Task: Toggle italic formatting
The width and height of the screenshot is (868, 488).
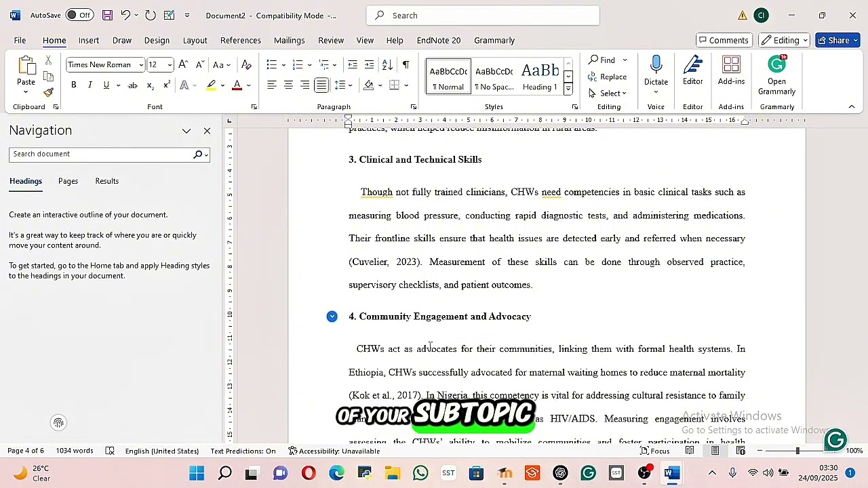Action: tap(90, 85)
